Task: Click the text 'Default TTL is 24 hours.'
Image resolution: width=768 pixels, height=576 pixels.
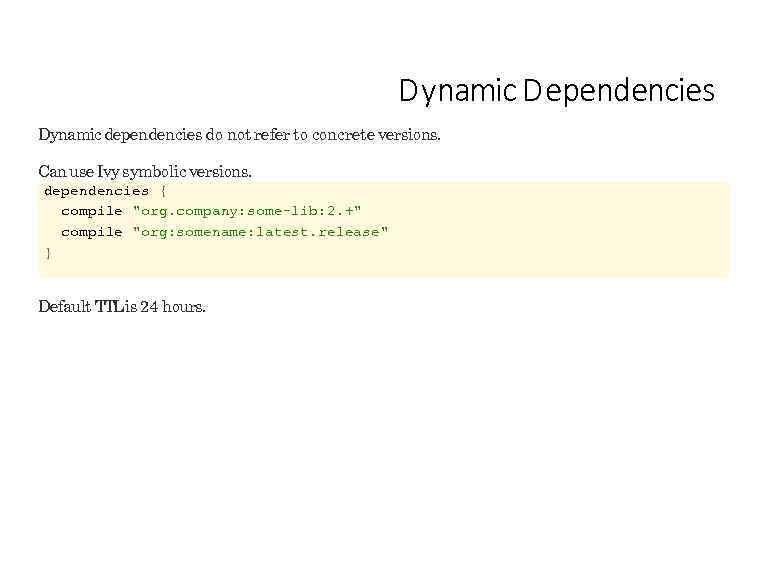Action: tap(122, 307)
